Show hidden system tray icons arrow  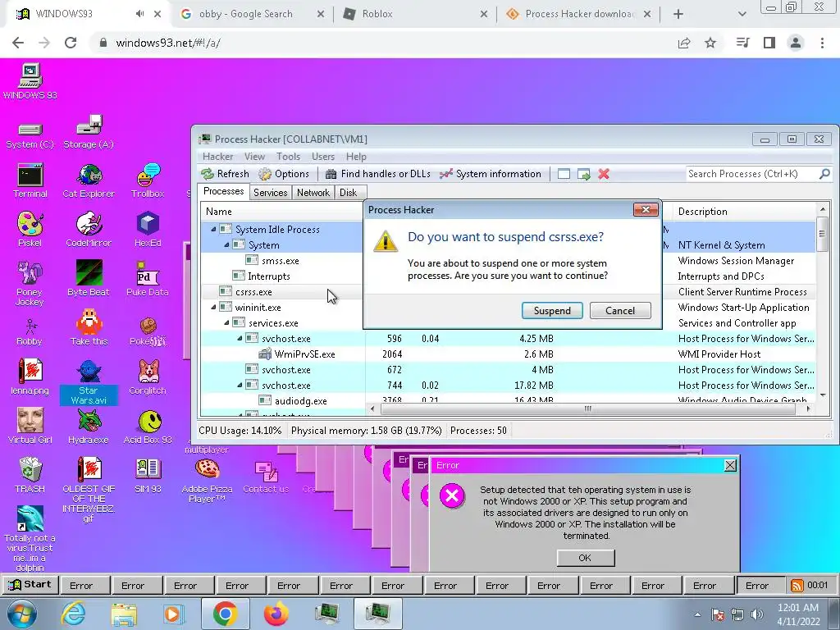[x=697, y=614]
